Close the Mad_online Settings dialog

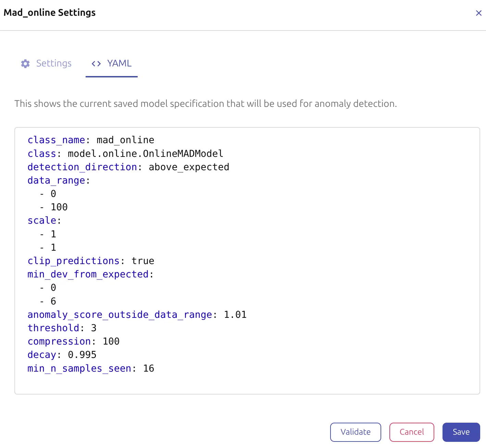(478, 13)
